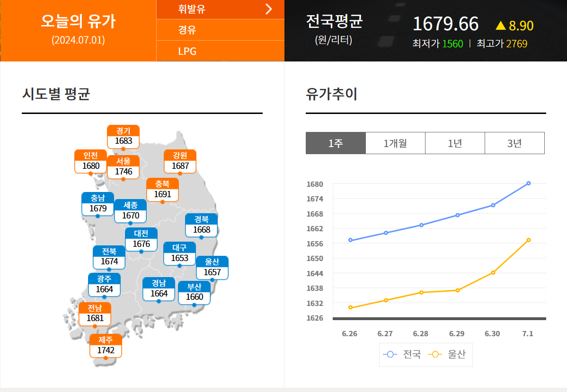Switch the price trend to 3년
This screenshot has height=392, width=567.
pyautogui.click(x=514, y=143)
